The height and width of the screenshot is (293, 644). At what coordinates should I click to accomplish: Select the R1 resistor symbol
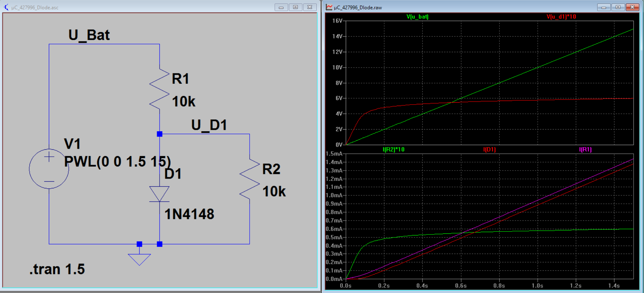pos(159,89)
